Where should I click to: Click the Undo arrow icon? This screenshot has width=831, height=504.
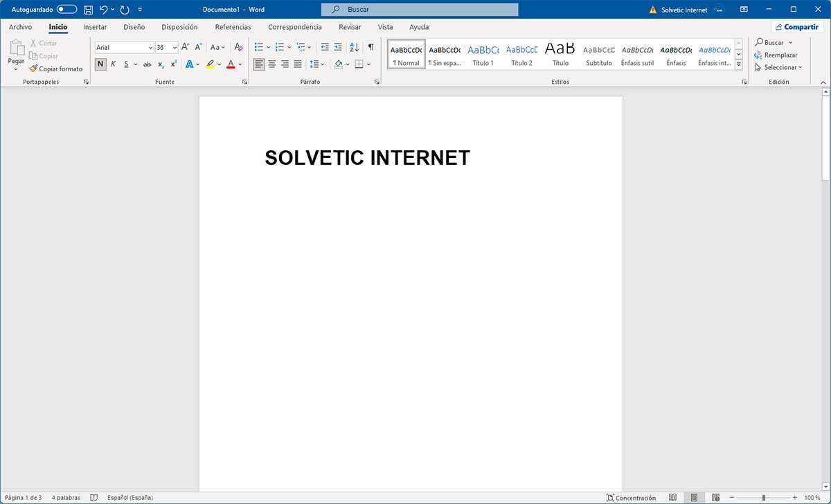tap(103, 10)
